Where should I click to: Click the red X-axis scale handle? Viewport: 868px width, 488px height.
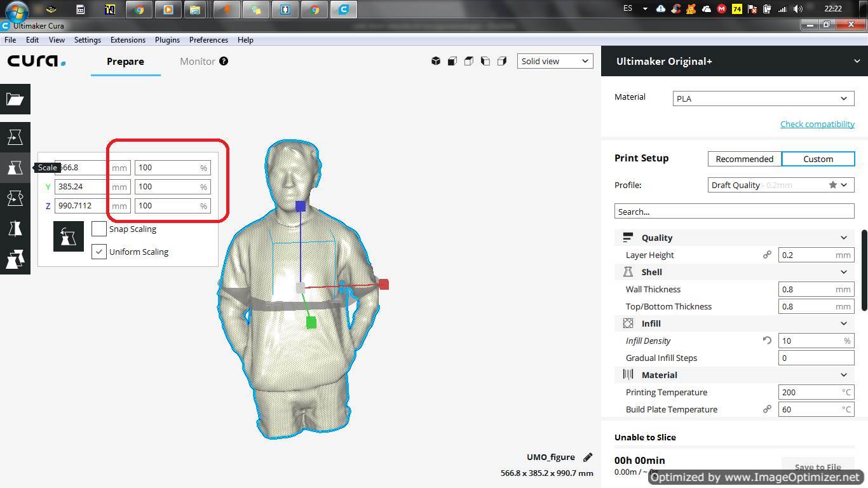[x=384, y=284]
